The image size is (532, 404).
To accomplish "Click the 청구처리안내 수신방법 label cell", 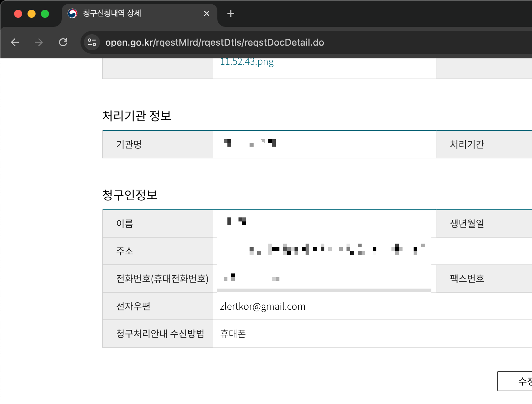I will 158,334.
